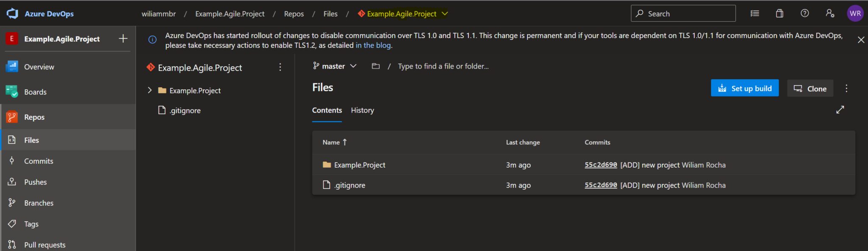Expand the Example.Project folder in tree
Image resolution: width=868 pixels, height=251 pixels.
pos(150,90)
